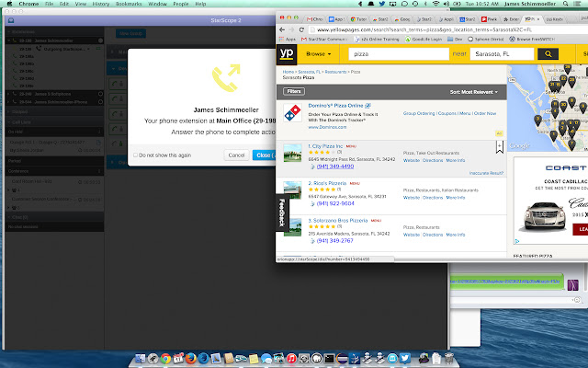Viewport: 588px width, 368px height.
Task: Switch to the Gmail browser tab
Action: pyautogui.click(x=314, y=18)
